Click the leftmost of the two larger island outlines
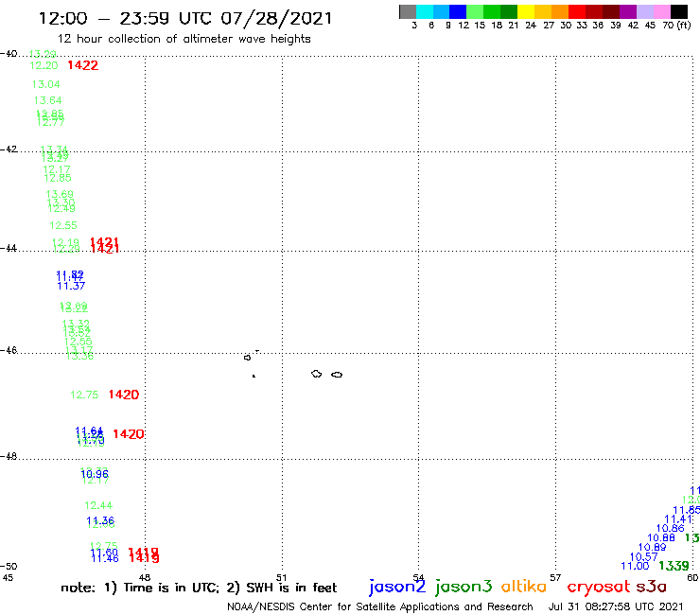 tap(317, 374)
